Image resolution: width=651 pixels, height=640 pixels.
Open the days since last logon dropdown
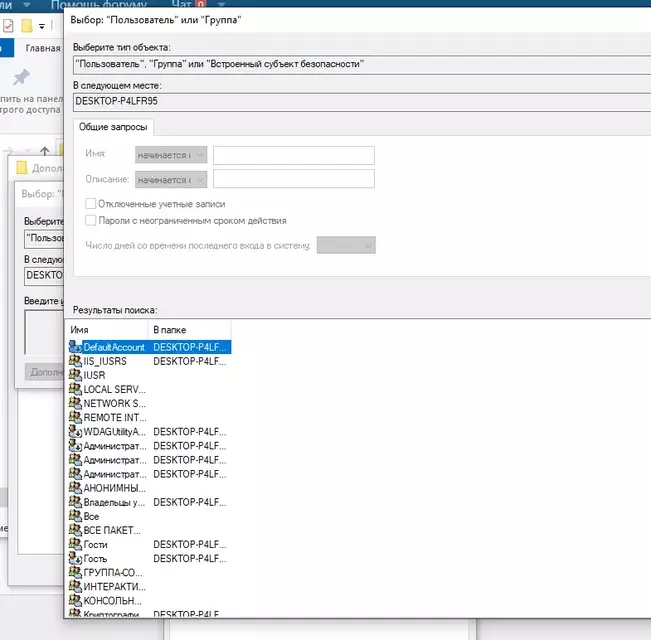346,245
